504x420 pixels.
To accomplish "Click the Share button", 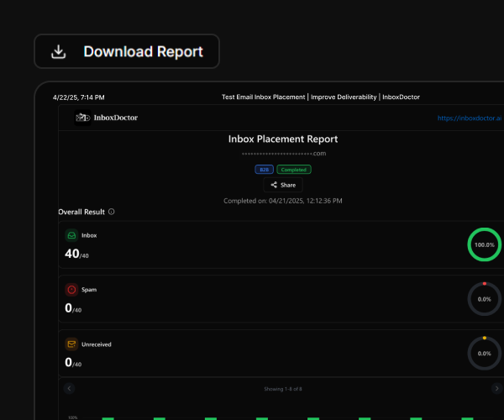I will click(283, 185).
